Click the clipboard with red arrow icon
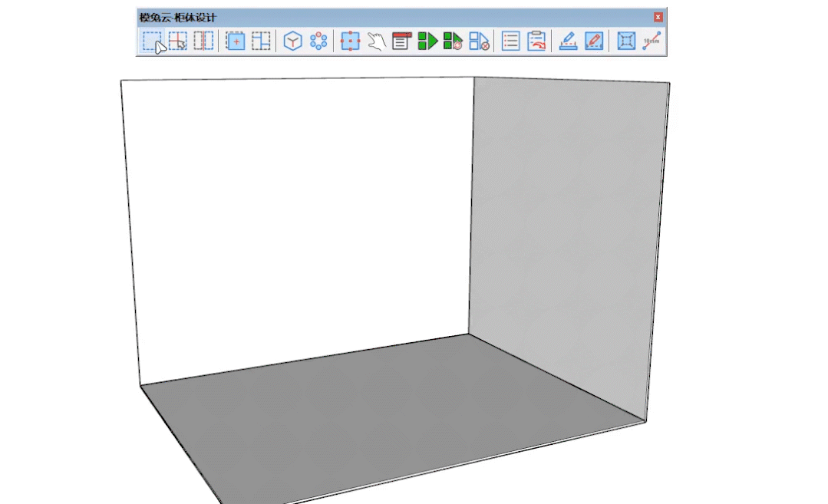 536,41
